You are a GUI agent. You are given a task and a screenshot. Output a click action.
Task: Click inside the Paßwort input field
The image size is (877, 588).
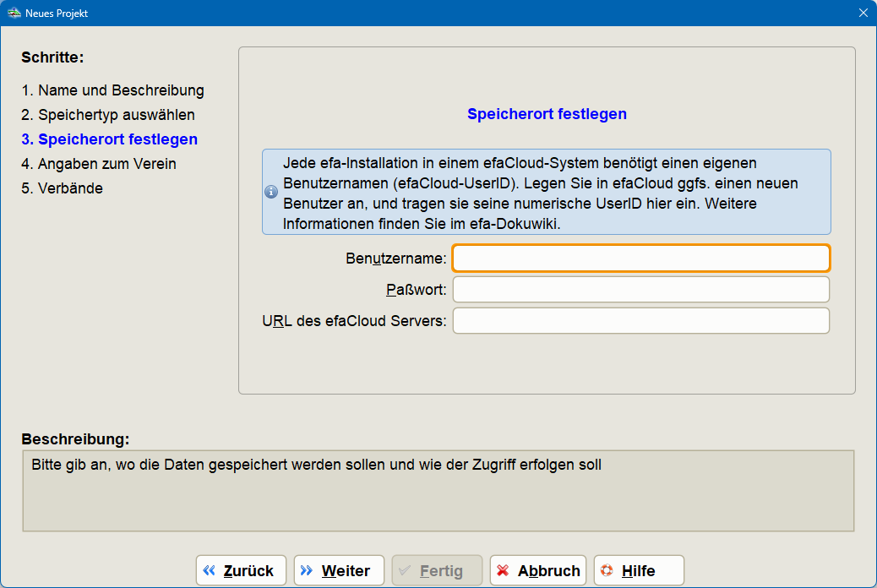coord(640,289)
